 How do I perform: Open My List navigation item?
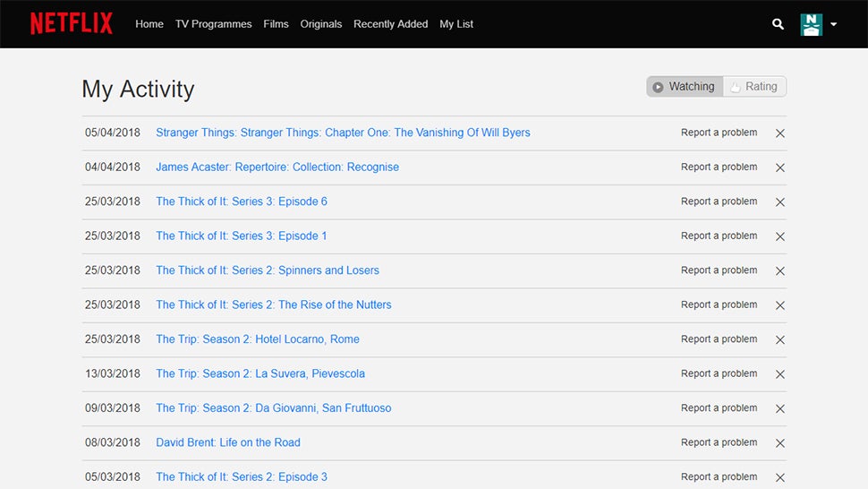(x=456, y=24)
